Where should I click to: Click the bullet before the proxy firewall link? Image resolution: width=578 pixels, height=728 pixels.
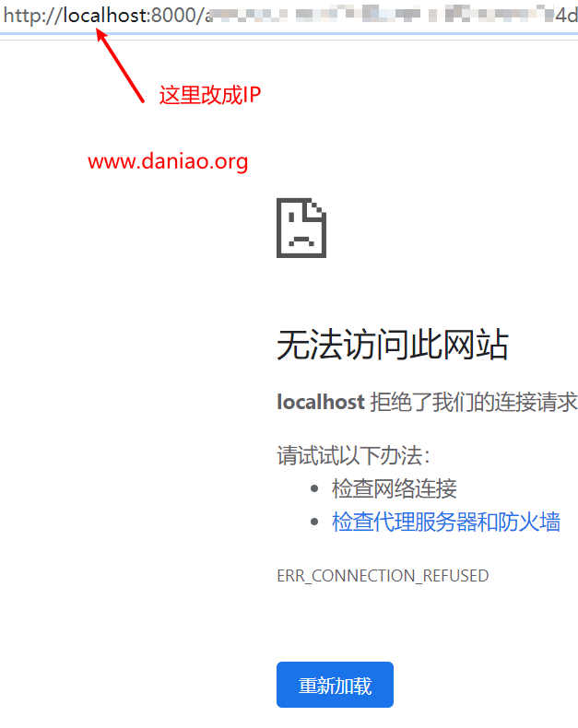pos(314,522)
